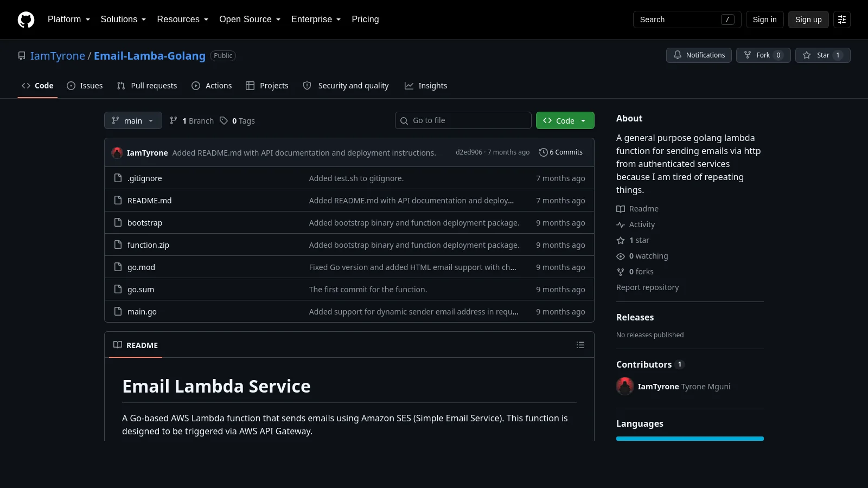The image size is (868, 488).
Task: Click the file icon next to README.md
Action: pos(118,200)
